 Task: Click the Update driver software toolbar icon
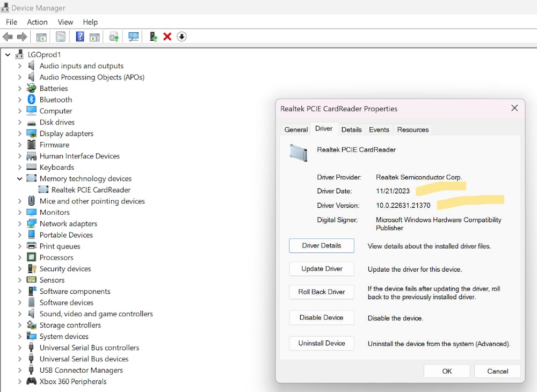click(x=113, y=37)
